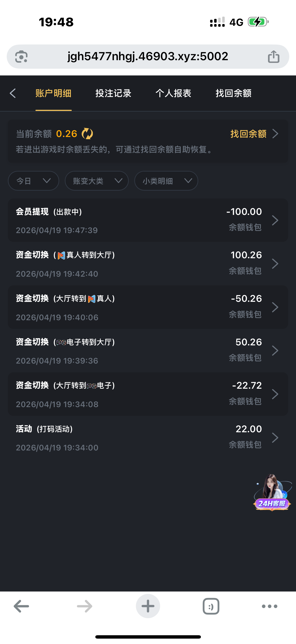Image resolution: width=296 pixels, height=644 pixels.
Task: Open the 打码活动 22.00 record details
Action: [x=148, y=438]
